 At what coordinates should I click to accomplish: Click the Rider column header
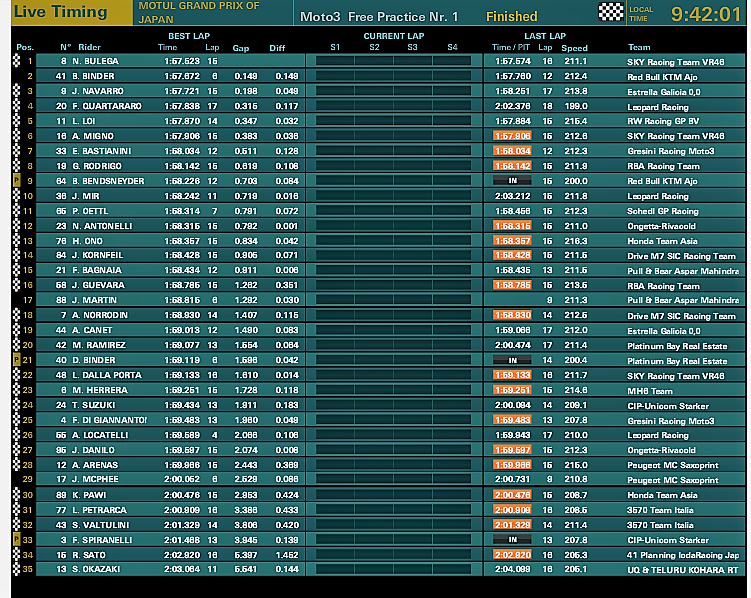(90, 47)
